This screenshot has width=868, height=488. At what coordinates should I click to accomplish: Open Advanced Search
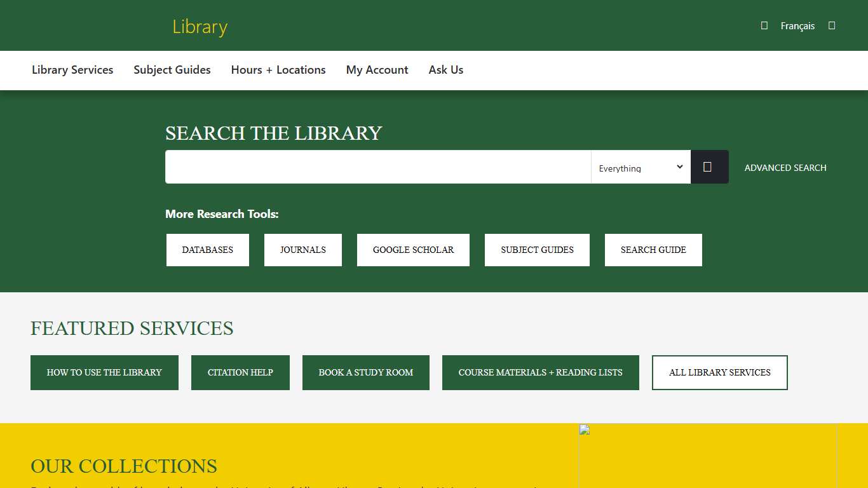(785, 167)
